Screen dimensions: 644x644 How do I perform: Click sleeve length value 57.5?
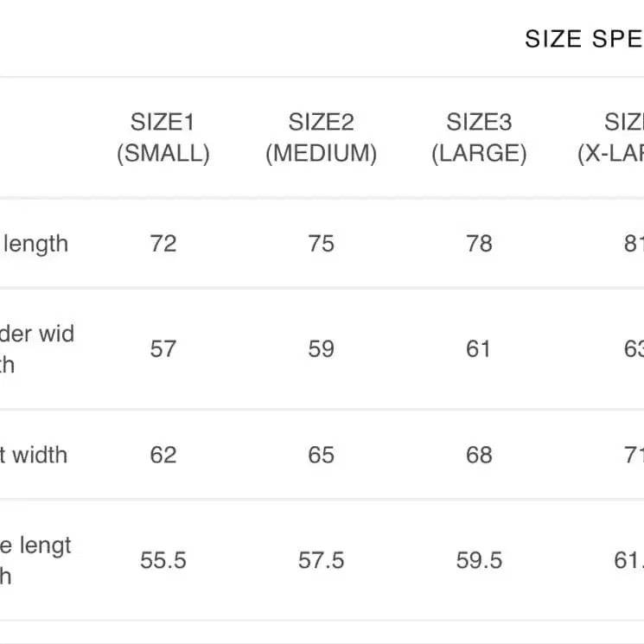pos(321,561)
